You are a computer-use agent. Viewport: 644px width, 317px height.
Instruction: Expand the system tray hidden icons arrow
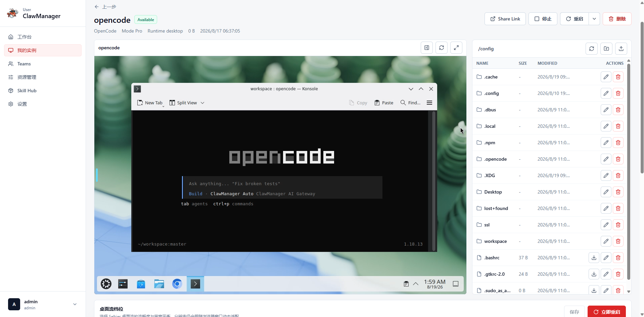(x=416, y=284)
